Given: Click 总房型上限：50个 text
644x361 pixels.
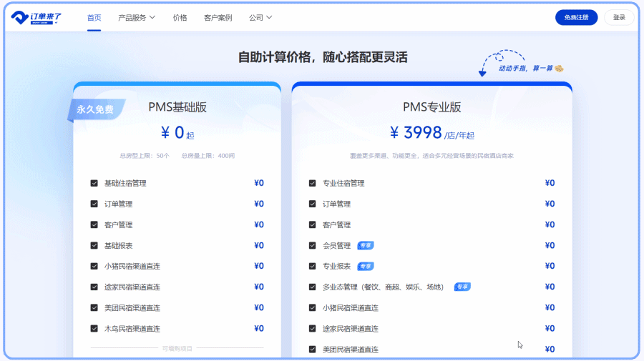Looking at the screenshot, I should (x=144, y=156).
